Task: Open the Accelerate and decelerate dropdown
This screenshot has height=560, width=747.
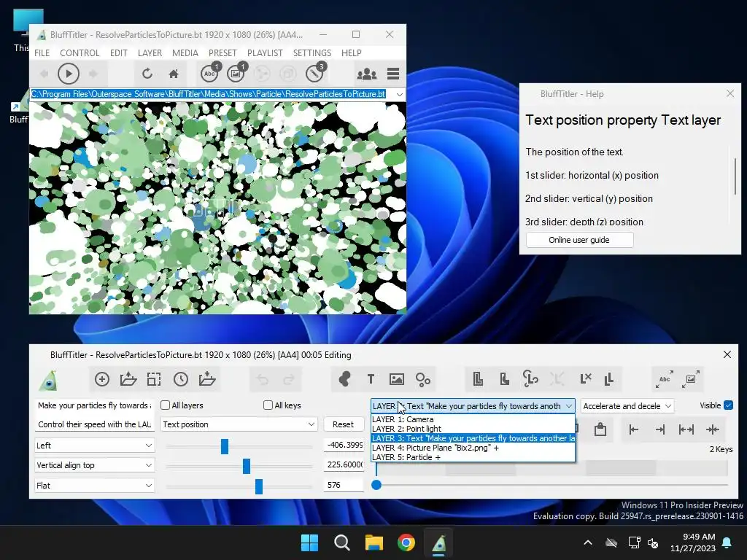Action: click(x=627, y=406)
